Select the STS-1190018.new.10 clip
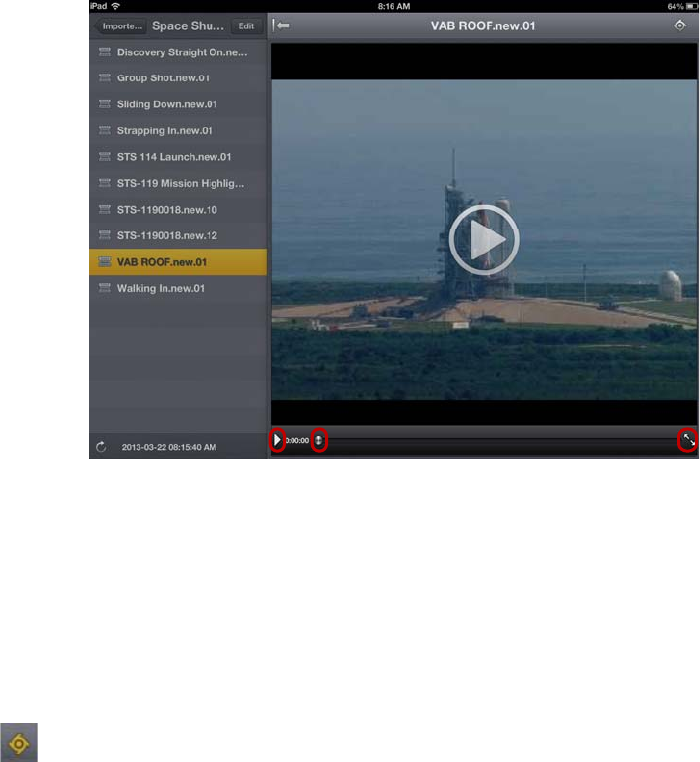This screenshot has width=700, height=762. 179,210
